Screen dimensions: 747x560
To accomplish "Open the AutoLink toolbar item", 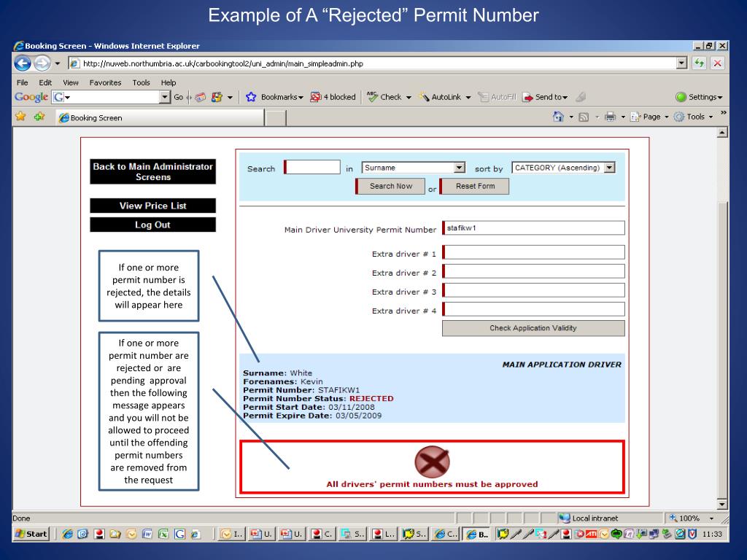I will [x=445, y=97].
